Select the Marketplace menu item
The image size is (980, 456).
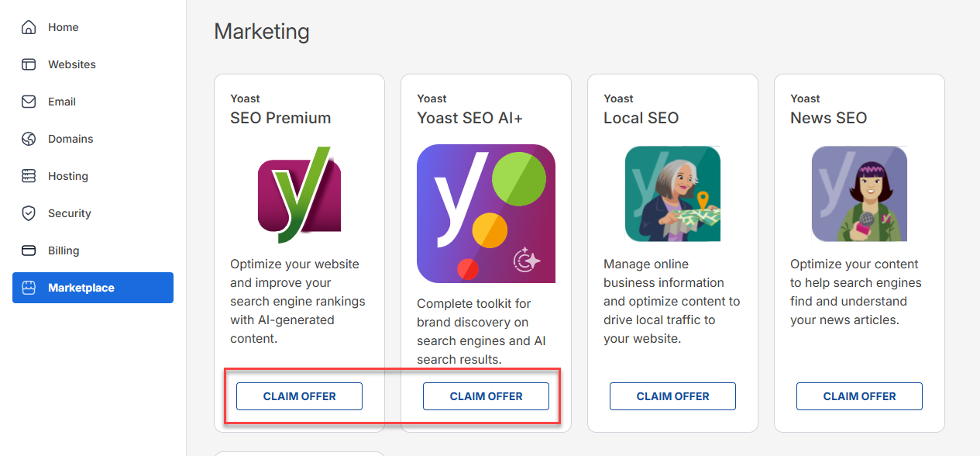81,288
